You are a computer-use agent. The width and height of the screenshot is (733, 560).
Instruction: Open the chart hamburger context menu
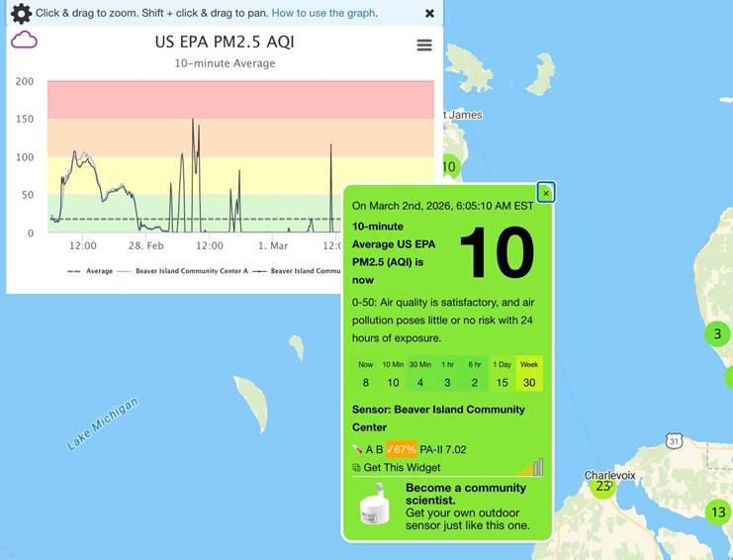[x=424, y=46]
